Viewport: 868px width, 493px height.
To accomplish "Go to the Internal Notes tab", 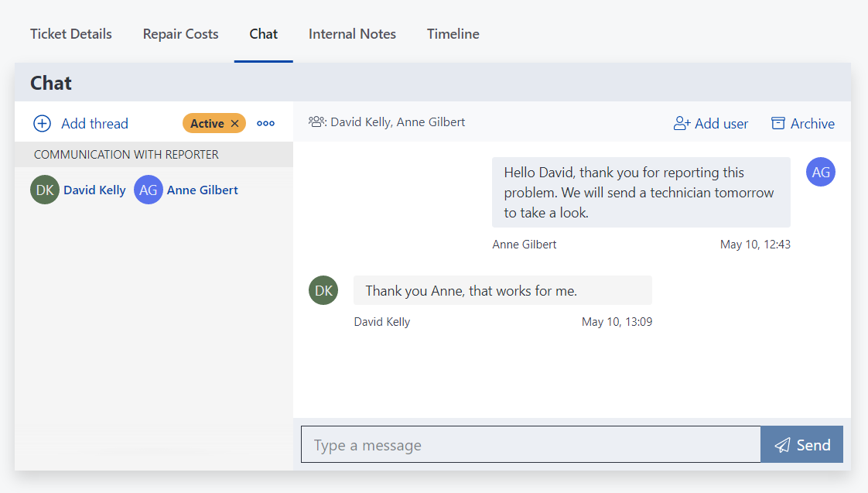I will coord(352,34).
